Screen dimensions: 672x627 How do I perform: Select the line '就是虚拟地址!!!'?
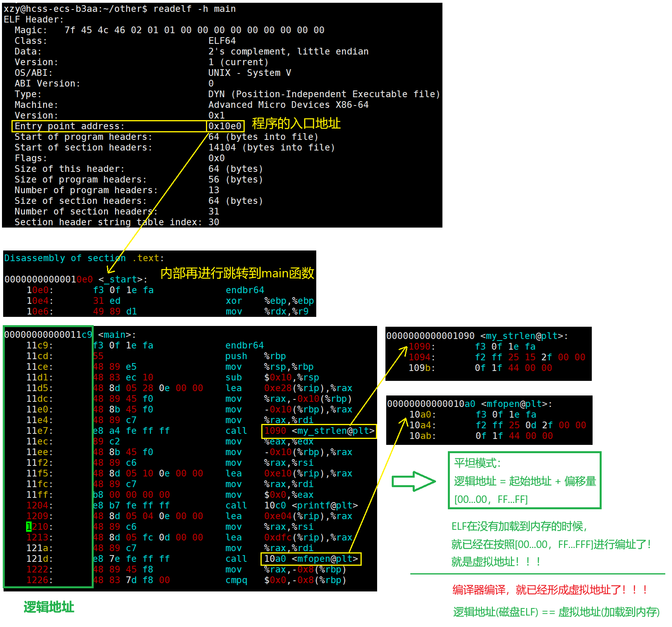tap(496, 562)
